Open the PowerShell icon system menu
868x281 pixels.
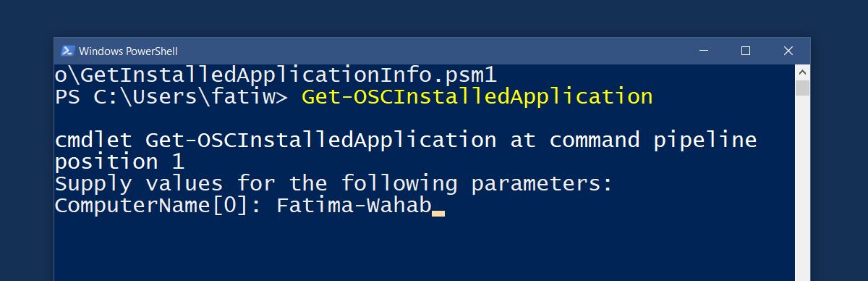tap(67, 51)
